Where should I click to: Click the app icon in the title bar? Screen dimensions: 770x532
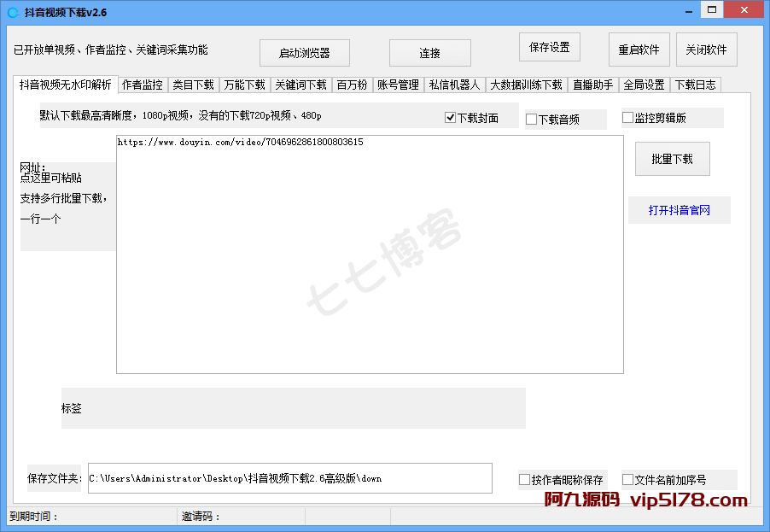click(x=14, y=12)
